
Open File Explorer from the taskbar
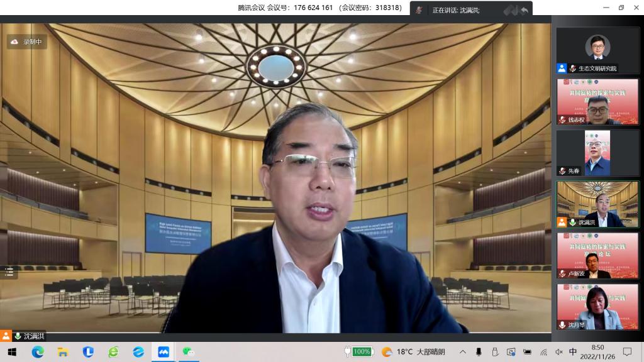click(x=62, y=351)
